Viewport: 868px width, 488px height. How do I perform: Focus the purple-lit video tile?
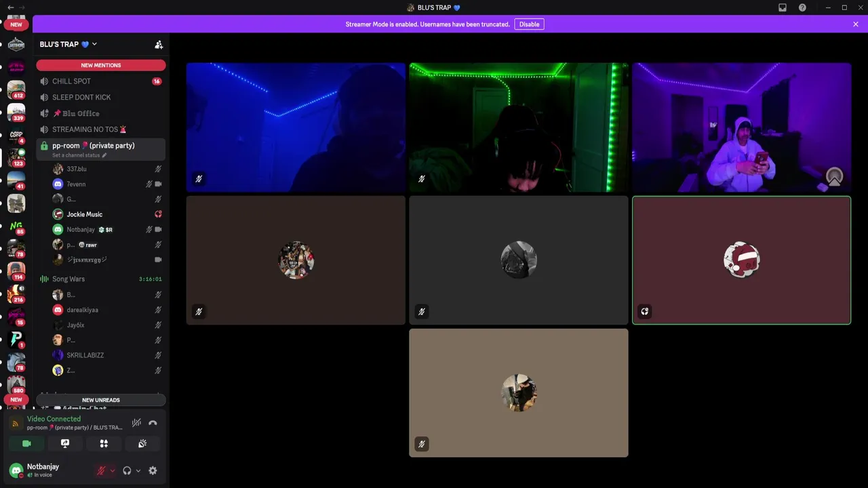pyautogui.click(x=742, y=127)
